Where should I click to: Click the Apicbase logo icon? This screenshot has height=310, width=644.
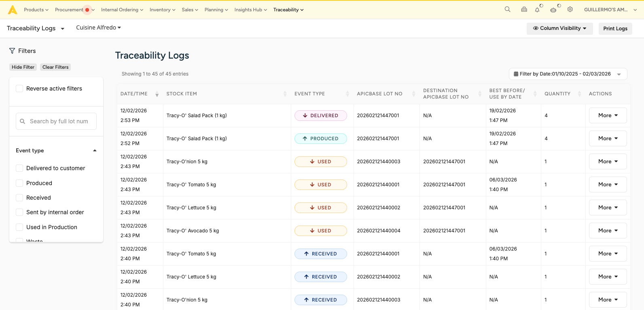(x=13, y=10)
